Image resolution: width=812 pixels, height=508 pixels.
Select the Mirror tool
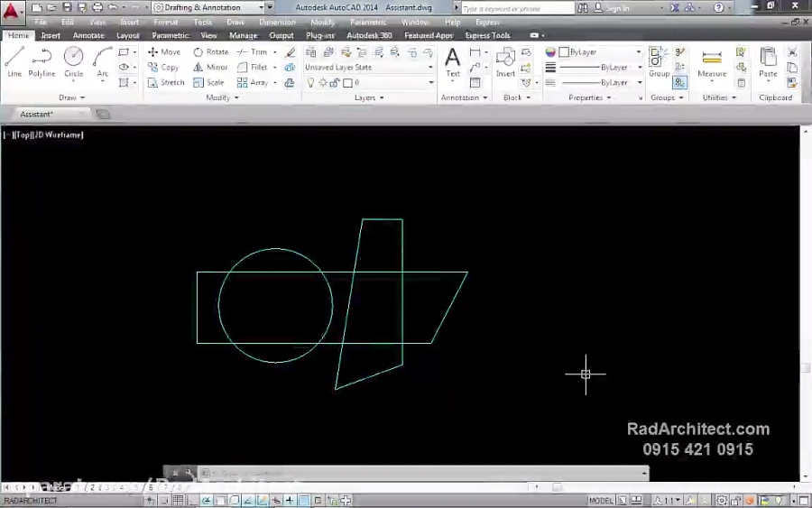[211, 68]
